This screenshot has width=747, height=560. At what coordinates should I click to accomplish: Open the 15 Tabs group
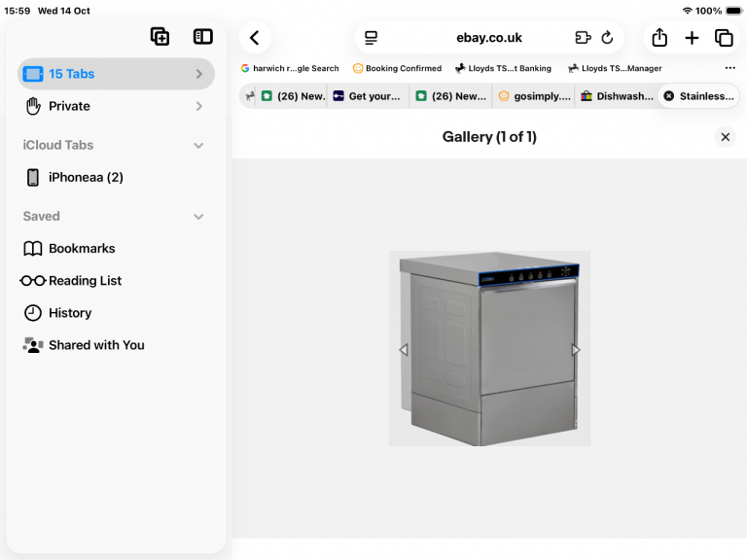[116, 74]
